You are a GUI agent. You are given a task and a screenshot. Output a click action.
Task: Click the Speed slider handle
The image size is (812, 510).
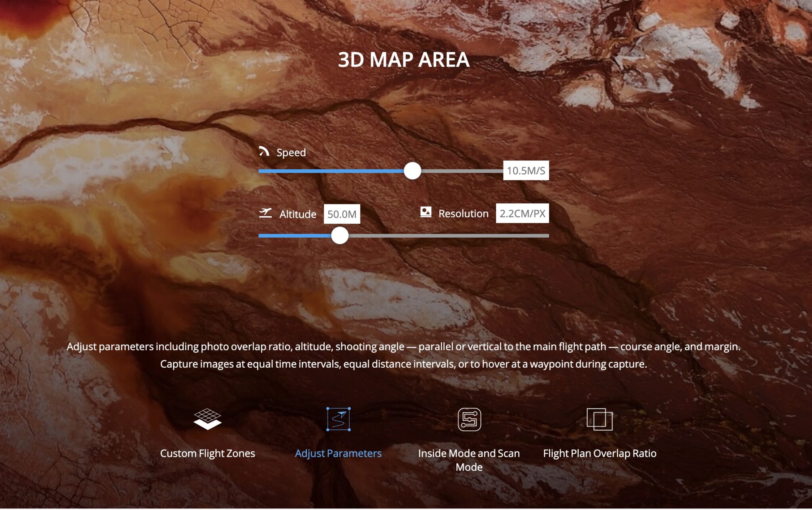pyautogui.click(x=412, y=171)
